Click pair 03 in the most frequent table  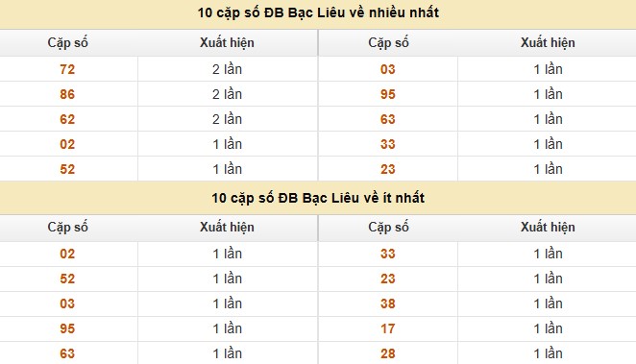[388, 69]
